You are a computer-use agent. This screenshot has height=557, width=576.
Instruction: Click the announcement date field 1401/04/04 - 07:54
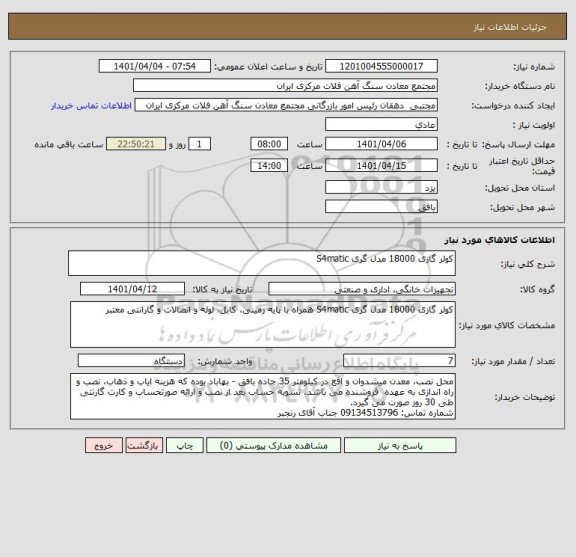pos(155,66)
